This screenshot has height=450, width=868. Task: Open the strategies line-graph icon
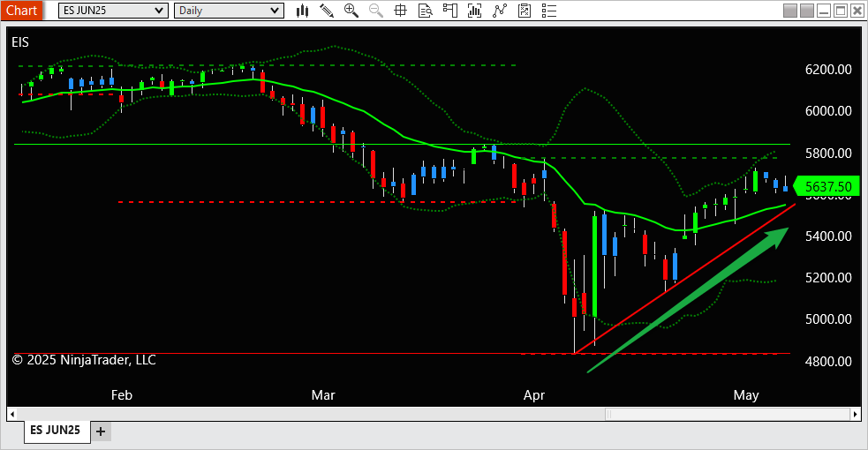click(x=499, y=11)
